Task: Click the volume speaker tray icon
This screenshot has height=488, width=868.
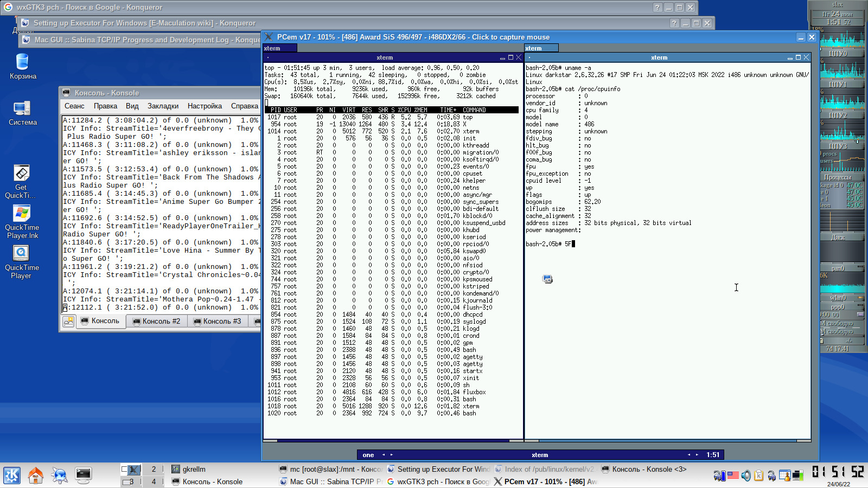Action: point(746,476)
